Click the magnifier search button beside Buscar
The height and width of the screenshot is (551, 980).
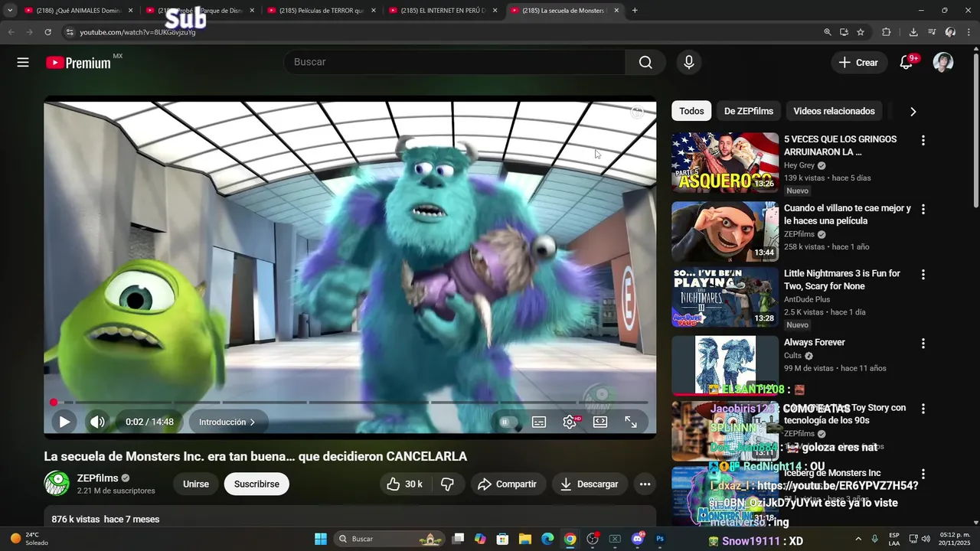point(645,62)
